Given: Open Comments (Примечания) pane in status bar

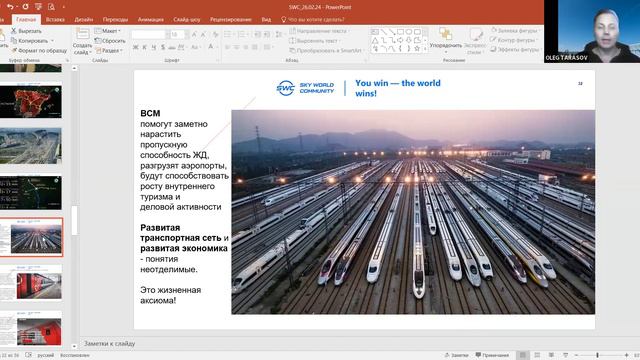Looking at the screenshot, I should [x=492, y=355].
